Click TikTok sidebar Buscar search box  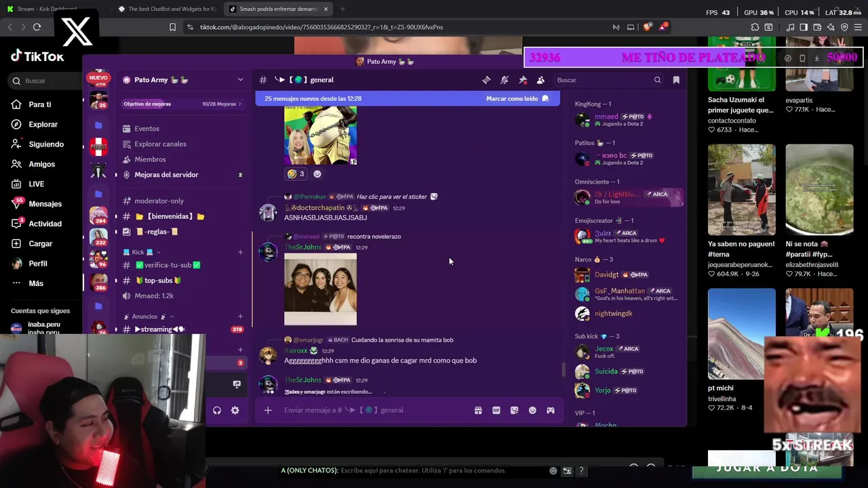[44, 81]
